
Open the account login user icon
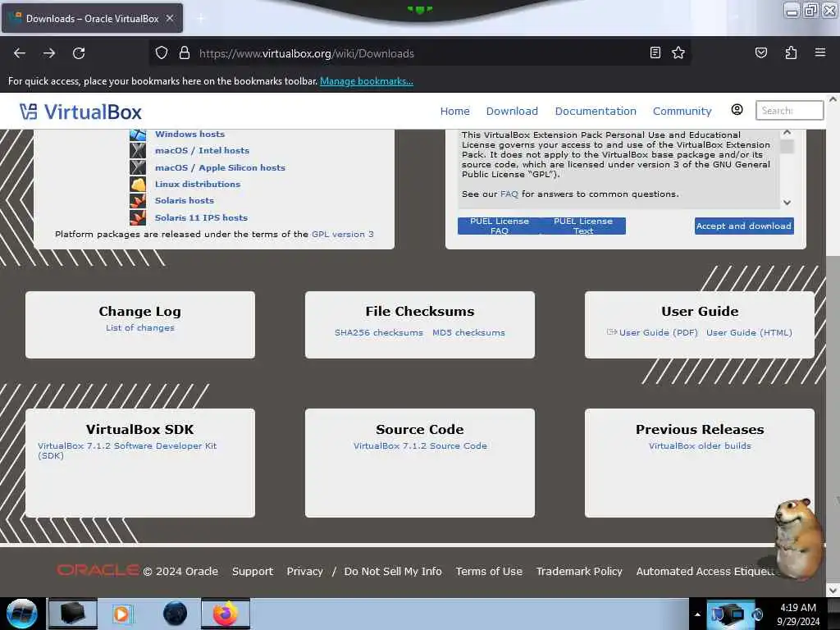click(x=737, y=110)
